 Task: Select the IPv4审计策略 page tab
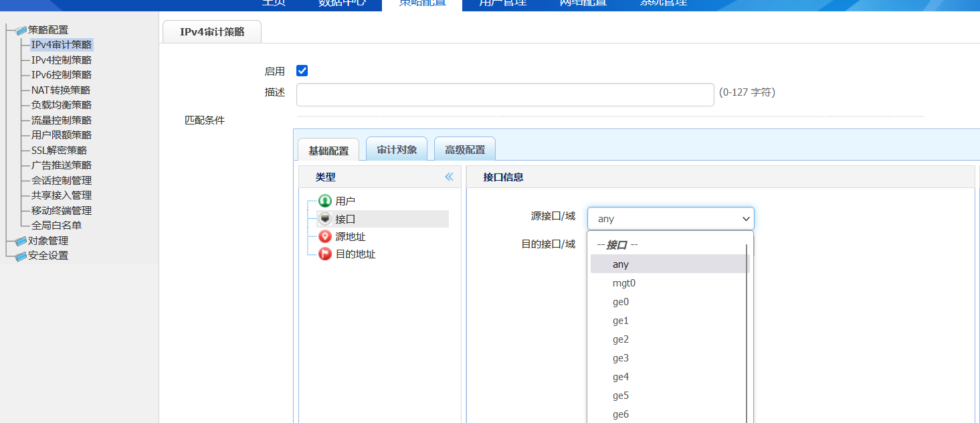212,31
